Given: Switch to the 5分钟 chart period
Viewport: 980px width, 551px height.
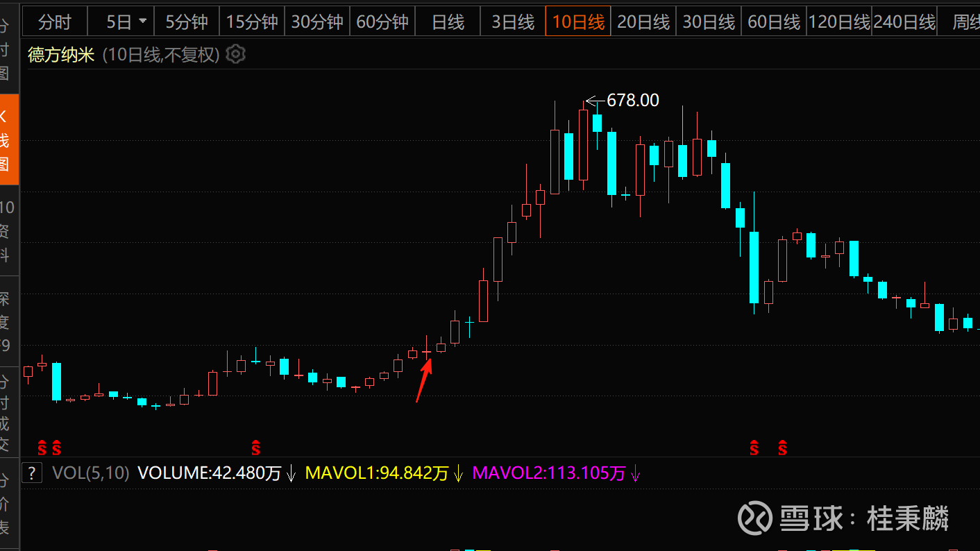Looking at the screenshot, I should (x=187, y=22).
